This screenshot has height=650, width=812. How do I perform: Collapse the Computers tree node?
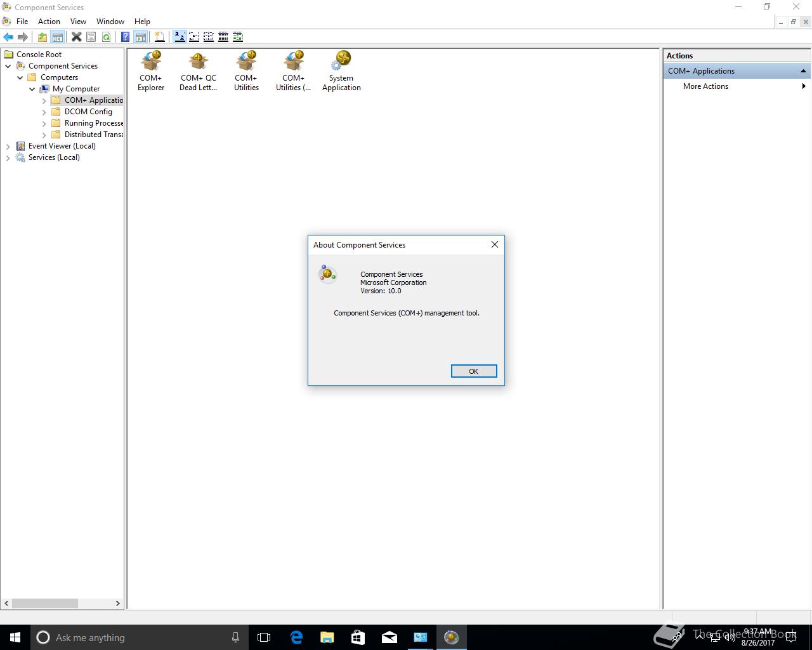[20, 77]
